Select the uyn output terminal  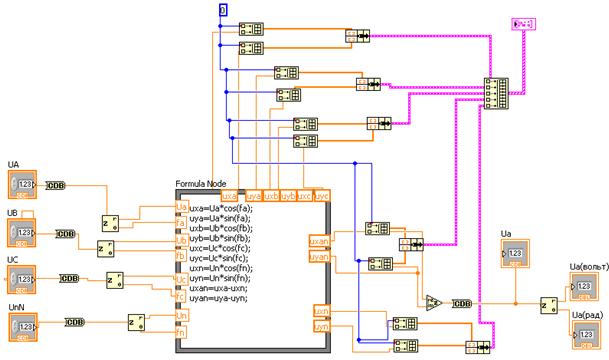tap(322, 327)
